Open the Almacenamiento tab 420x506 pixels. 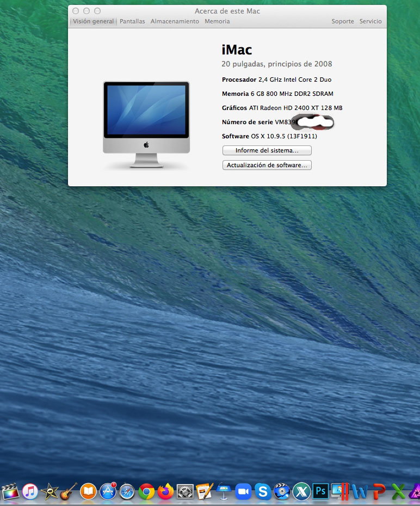click(175, 21)
